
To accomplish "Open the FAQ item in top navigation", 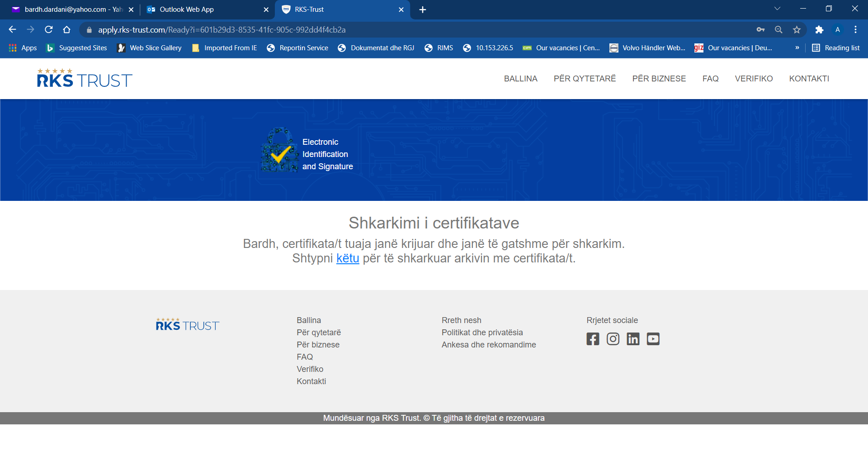I will point(710,79).
